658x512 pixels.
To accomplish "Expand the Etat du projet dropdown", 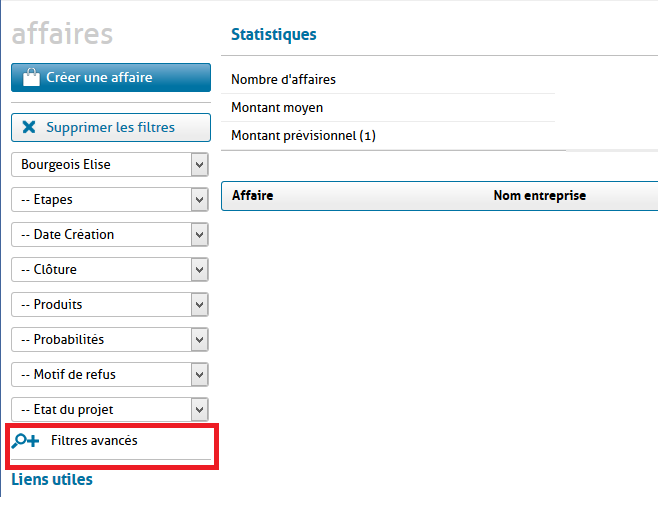I will click(x=110, y=410).
